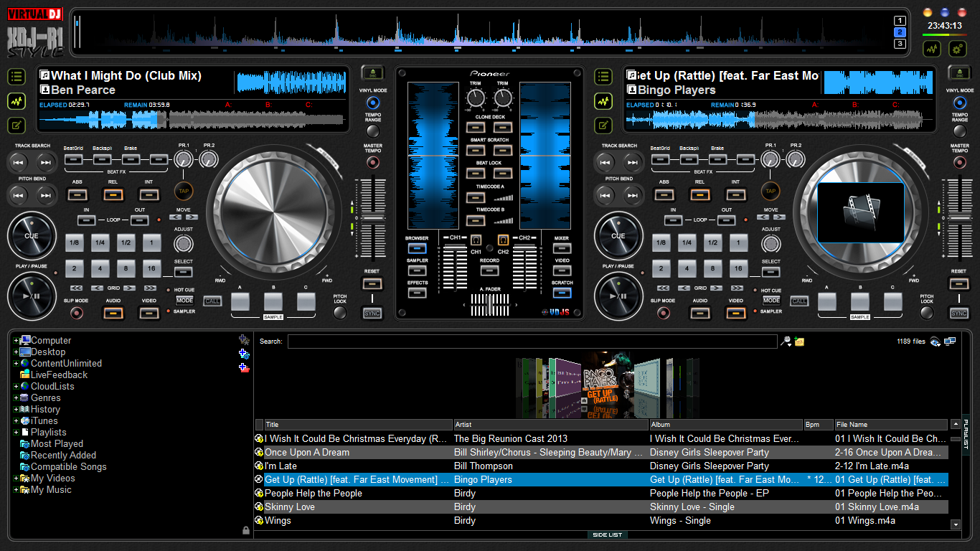Screen dimensions: 980x551
Task: Click left deck track search forward button
Action: coord(45,162)
